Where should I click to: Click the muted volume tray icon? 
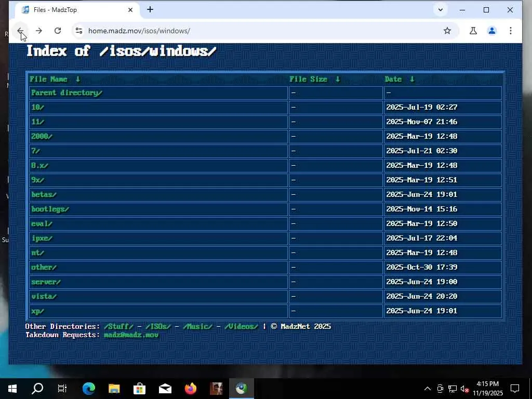click(x=464, y=389)
